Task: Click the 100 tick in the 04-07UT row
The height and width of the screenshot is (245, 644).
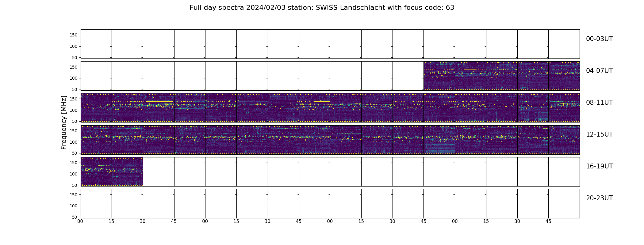Action: click(x=74, y=78)
